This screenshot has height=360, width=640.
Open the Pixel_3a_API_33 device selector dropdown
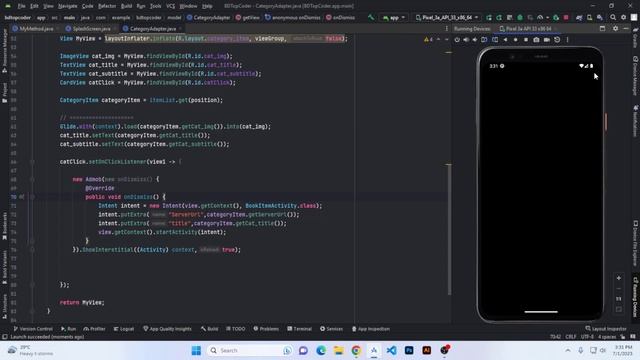[x=447, y=18]
